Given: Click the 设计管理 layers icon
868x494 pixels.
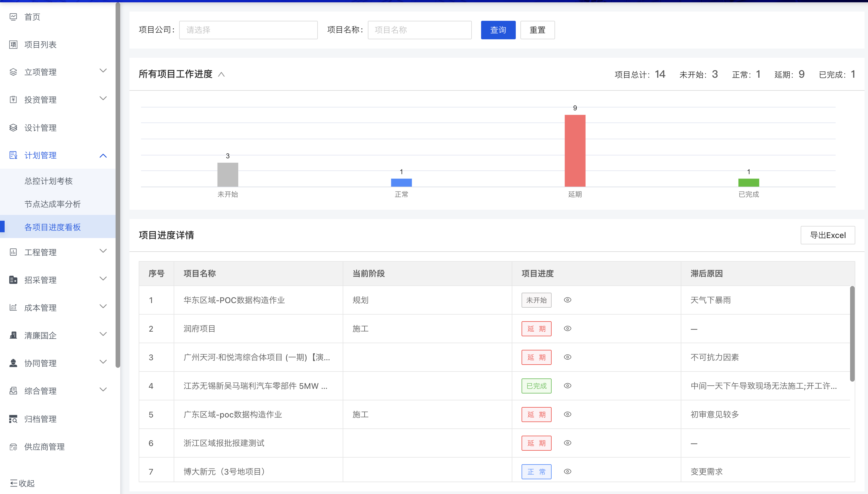Looking at the screenshot, I should pos(13,128).
